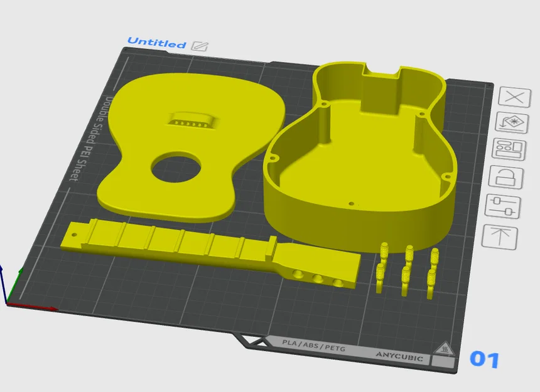The width and height of the screenshot is (540, 392).
Task: Click the PLA/ABS/PETG plate label
Action: click(x=314, y=345)
